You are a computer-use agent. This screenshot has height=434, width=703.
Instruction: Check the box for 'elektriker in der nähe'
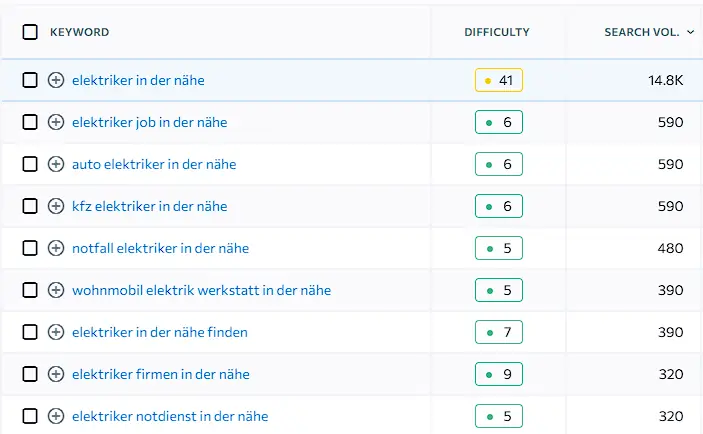click(30, 80)
